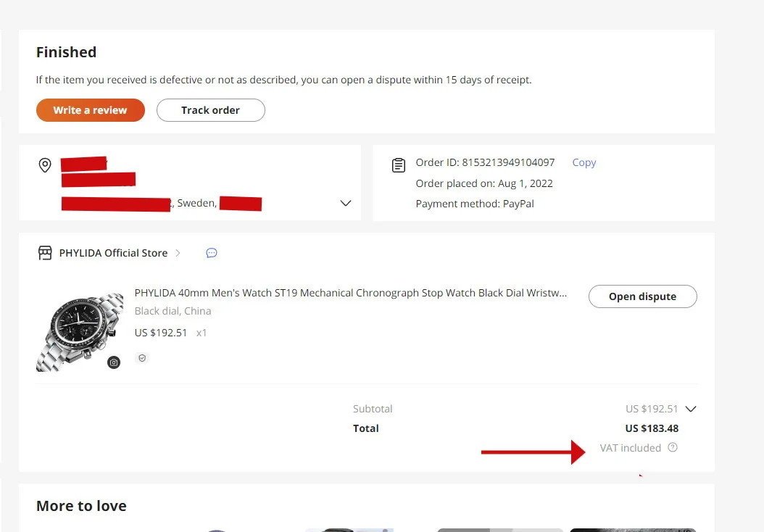Screen dimensions: 764x532
Task: Select the item price 'US $192.51' by x1
Action: point(161,333)
